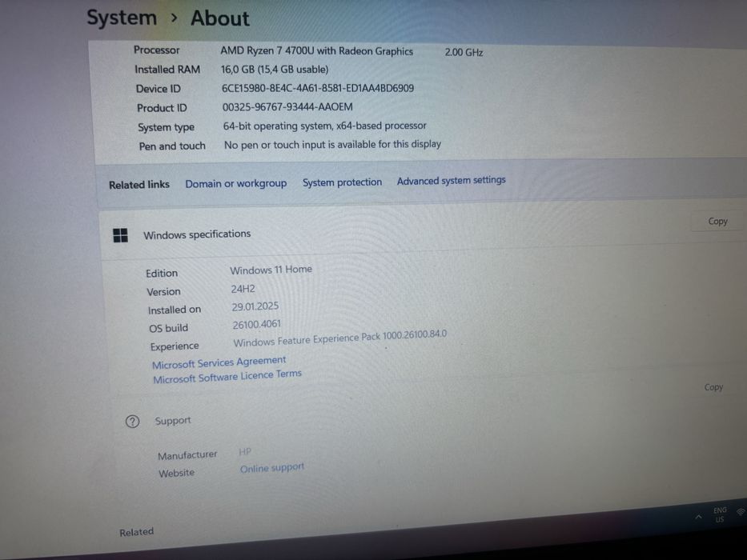Select processor name AMD Ryzen 7 4700U

click(x=316, y=51)
